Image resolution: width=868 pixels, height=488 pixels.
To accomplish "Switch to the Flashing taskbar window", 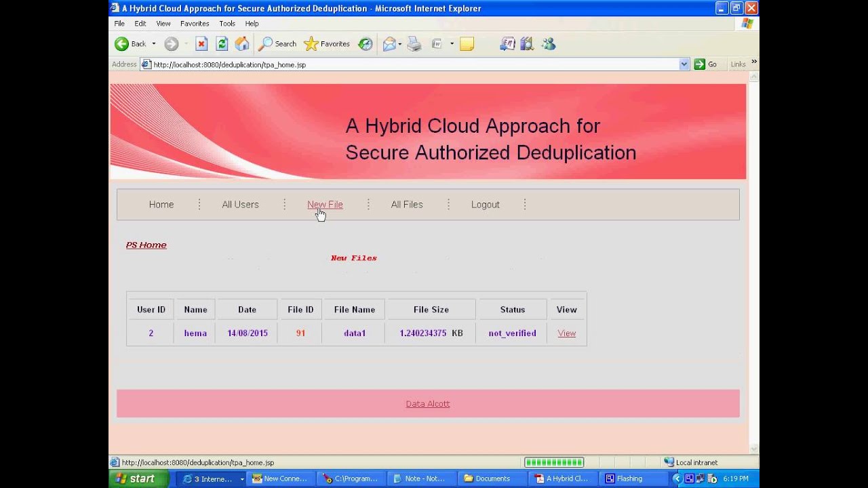I will coord(634,479).
